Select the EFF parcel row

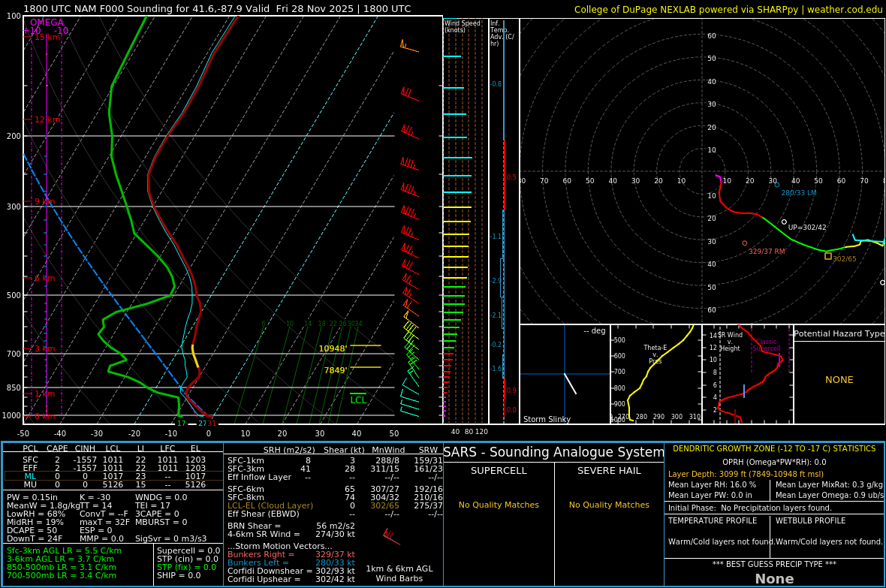tap(113, 468)
